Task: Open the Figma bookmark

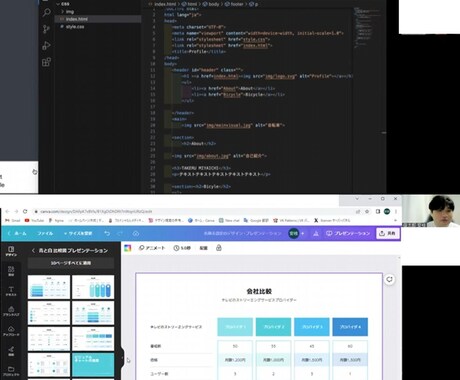Action: click(56, 220)
